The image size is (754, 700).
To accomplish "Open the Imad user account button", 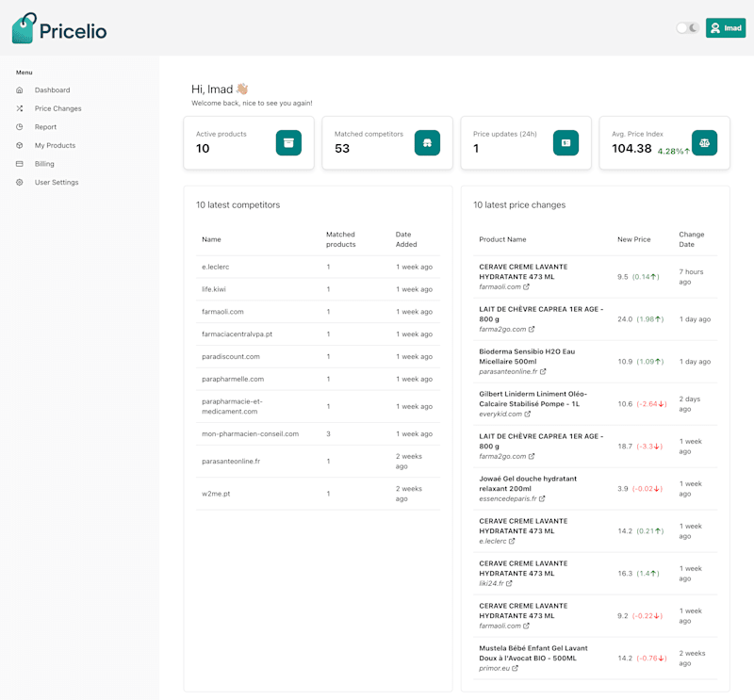I will (x=725, y=28).
